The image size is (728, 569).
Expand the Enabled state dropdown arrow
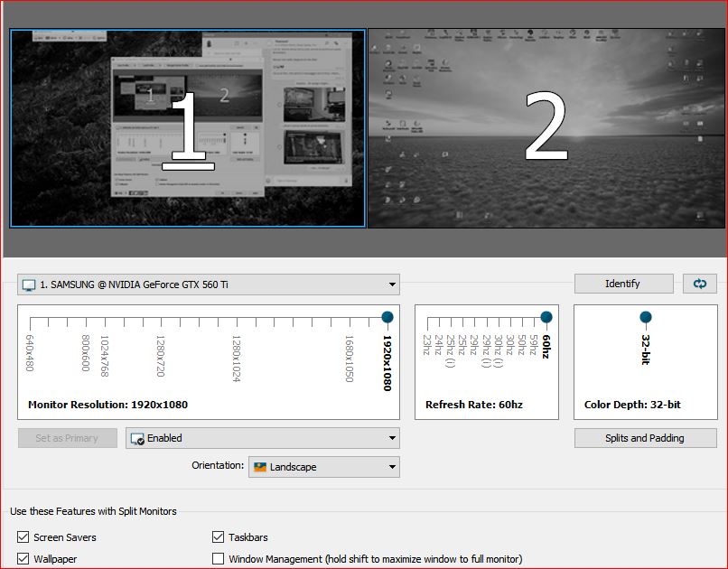pyautogui.click(x=392, y=438)
